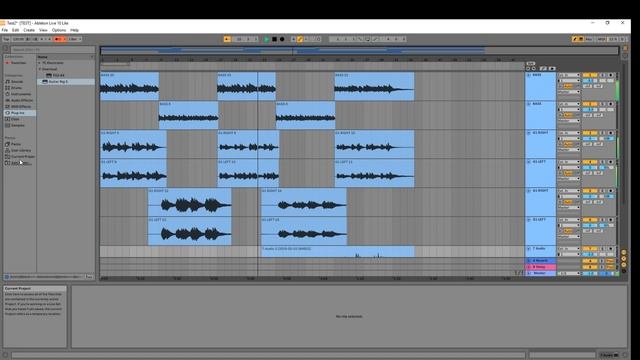Show the I/O section toggle
This screenshot has height=360, width=640.
coord(624,252)
